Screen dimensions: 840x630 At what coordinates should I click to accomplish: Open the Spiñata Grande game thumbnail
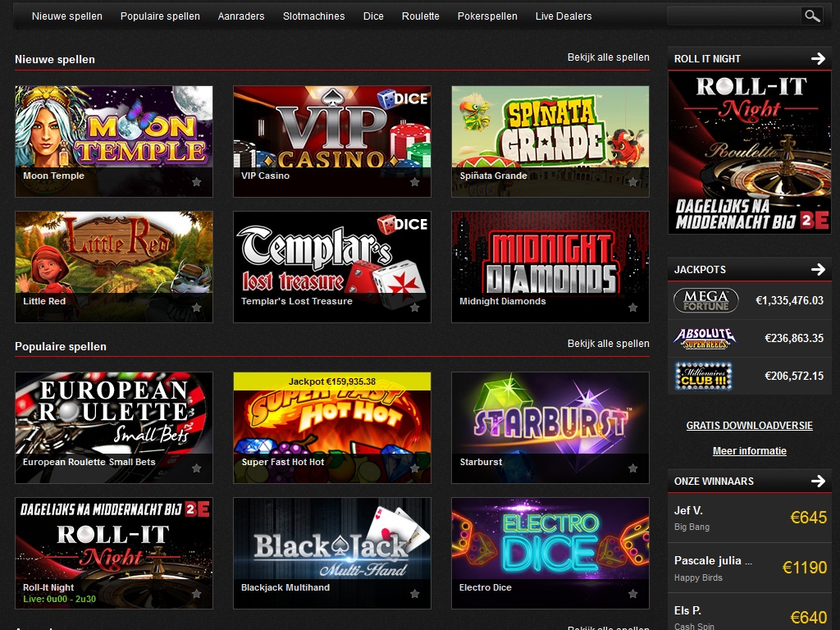click(550, 131)
